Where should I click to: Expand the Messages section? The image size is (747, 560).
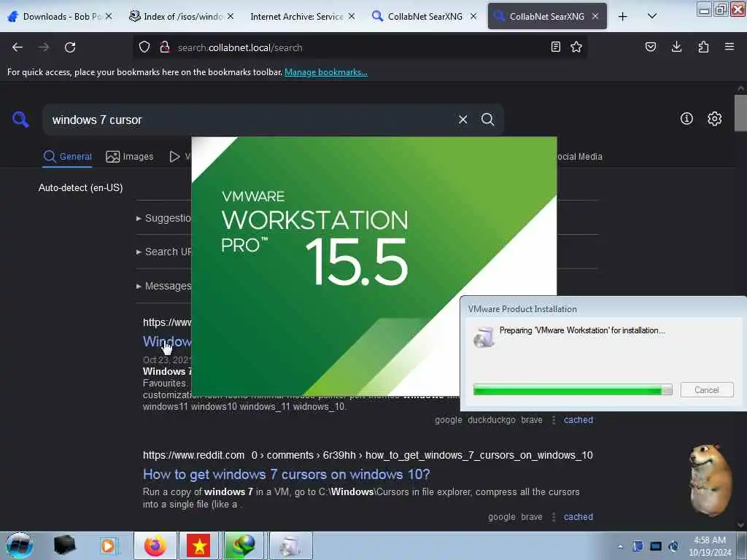[x=163, y=286]
